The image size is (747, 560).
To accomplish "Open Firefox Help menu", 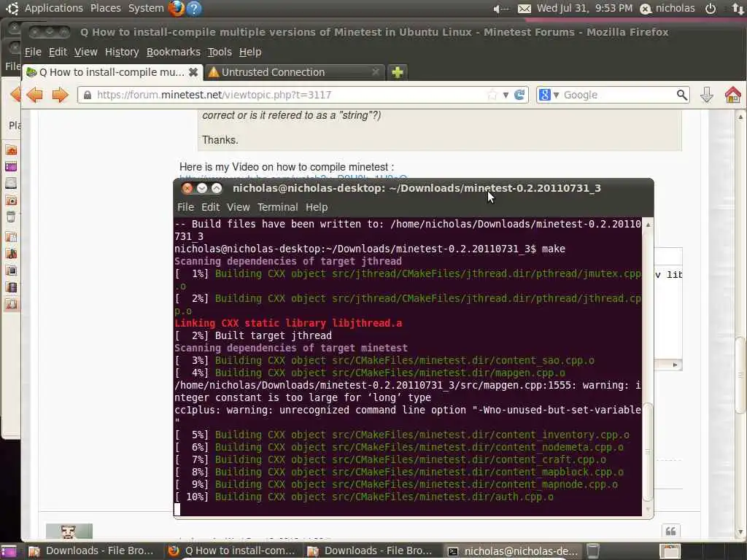I will 250,52.
